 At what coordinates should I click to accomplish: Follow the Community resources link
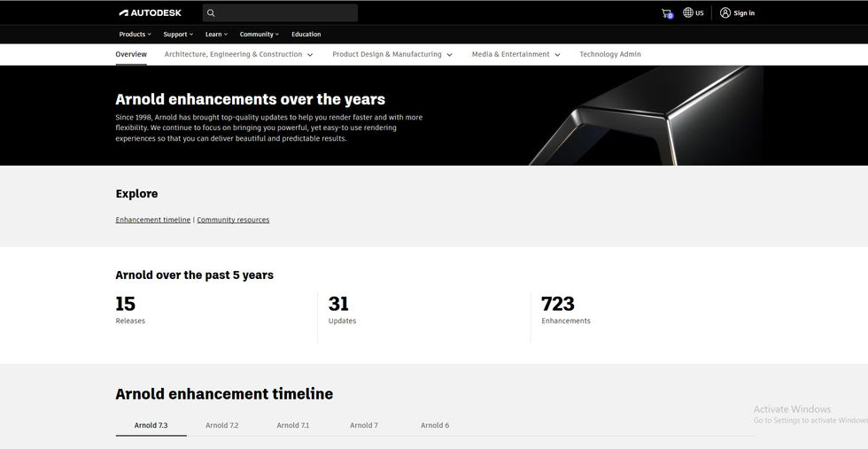(233, 220)
